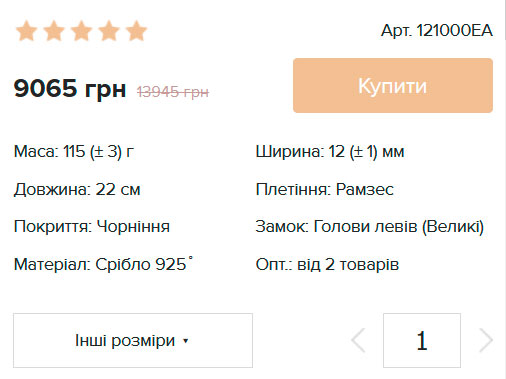Click the first rating star
This screenshot has width=506, height=379.
(x=26, y=31)
